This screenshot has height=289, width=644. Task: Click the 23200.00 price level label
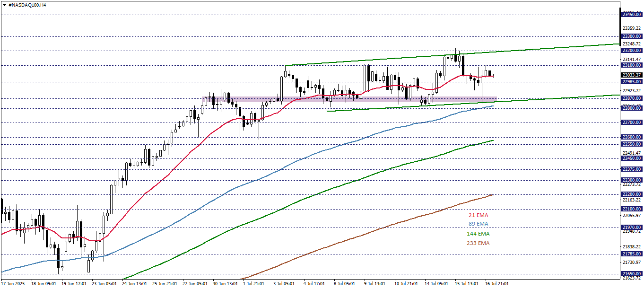(x=632, y=50)
